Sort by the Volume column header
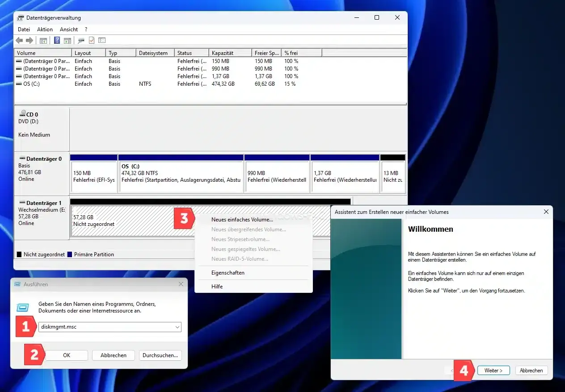The image size is (565, 392). (x=42, y=53)
